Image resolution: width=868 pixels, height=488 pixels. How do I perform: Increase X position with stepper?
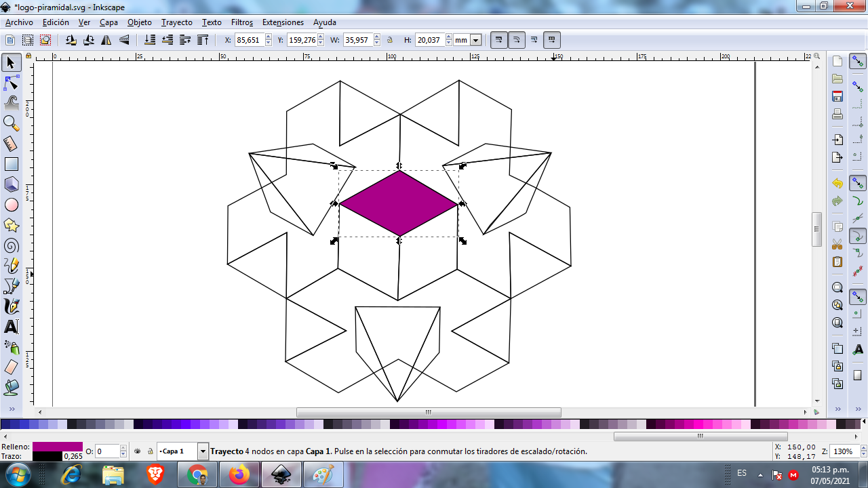point(269,37)
